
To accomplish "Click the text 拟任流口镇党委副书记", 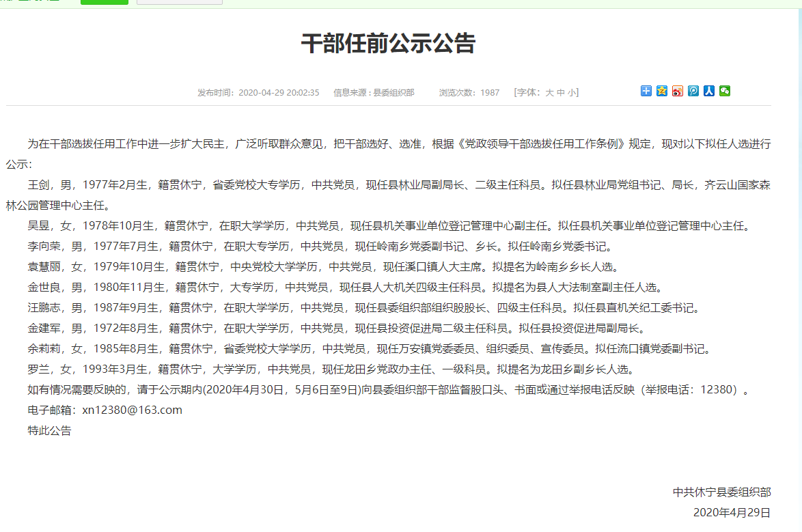I will [x=650, y=348].
